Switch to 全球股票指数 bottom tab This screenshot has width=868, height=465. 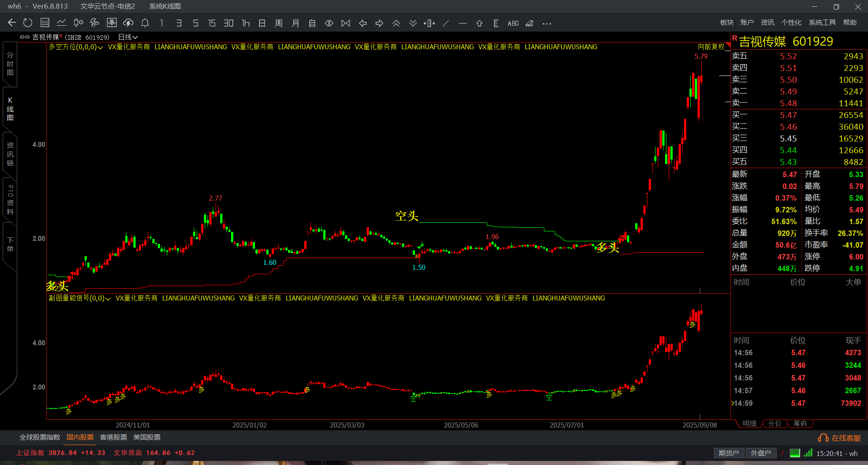coord(40,437)
